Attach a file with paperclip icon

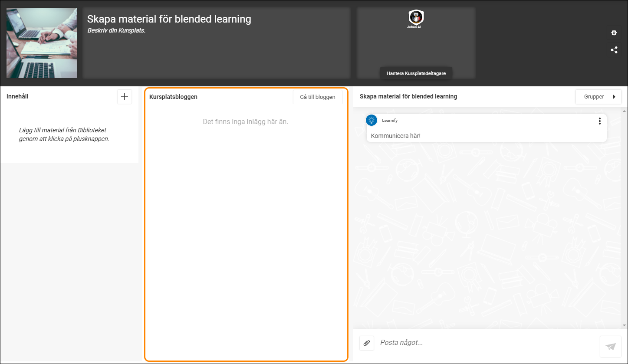[x=367, y=343]
